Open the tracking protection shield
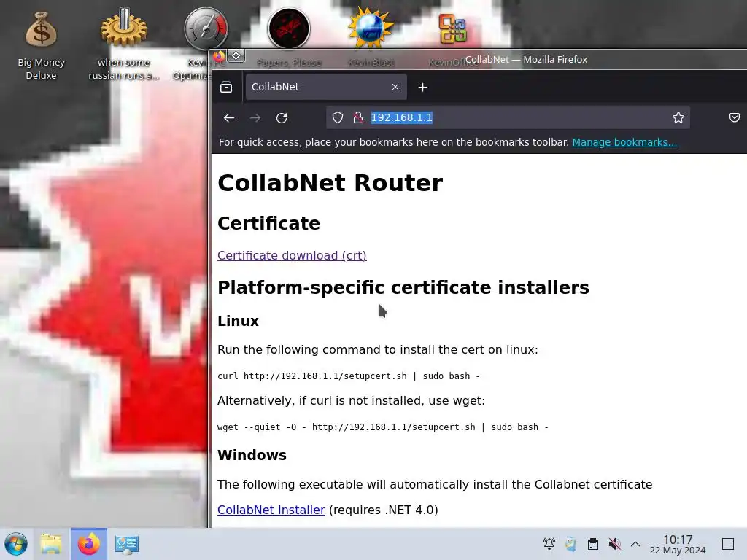The image size is (747, 560). tap(338, 117)
